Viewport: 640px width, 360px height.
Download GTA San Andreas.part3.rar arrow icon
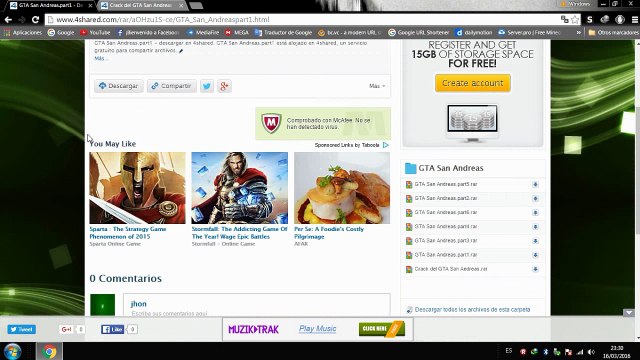click(x=535, y=241)
